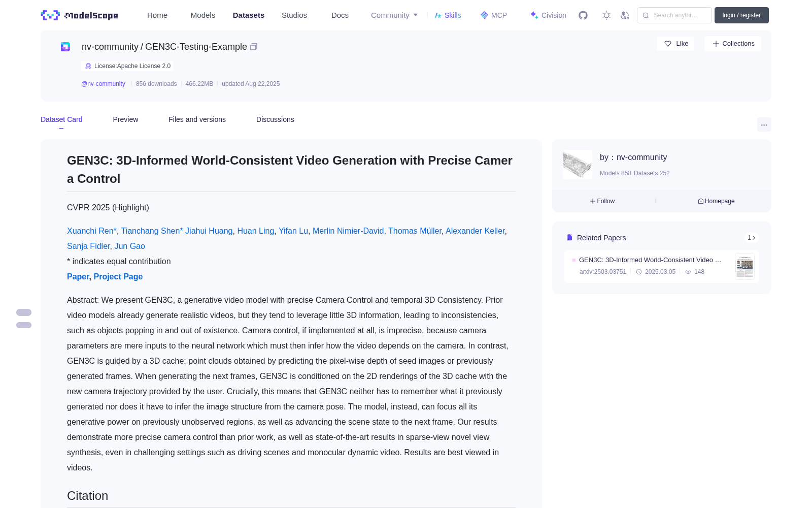Image resolution: width=812 pixels, height=508 pixels.
Task: Follow nv-community
Action: tap(602, 201)
